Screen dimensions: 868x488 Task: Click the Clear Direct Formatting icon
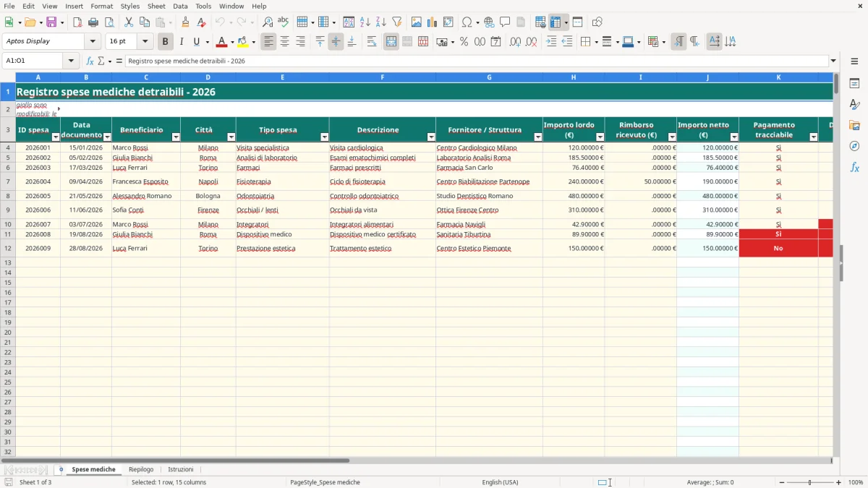pyautogui.click(x=202, y=22)
